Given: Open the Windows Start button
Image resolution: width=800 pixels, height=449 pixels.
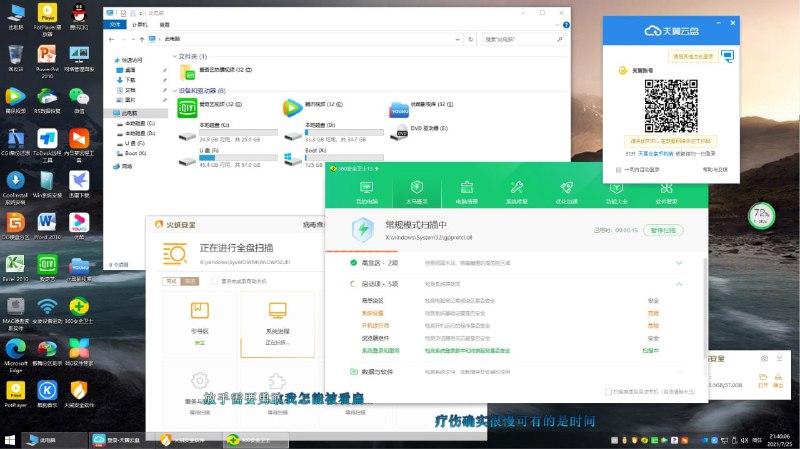Looking at the screenshot, I should tap(9, 440).
